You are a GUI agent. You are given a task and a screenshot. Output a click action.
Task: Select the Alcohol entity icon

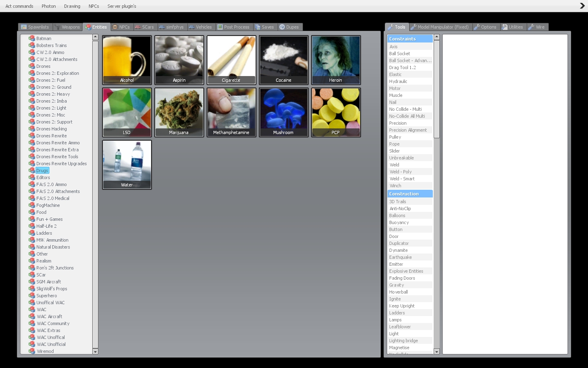pos(127,60)
